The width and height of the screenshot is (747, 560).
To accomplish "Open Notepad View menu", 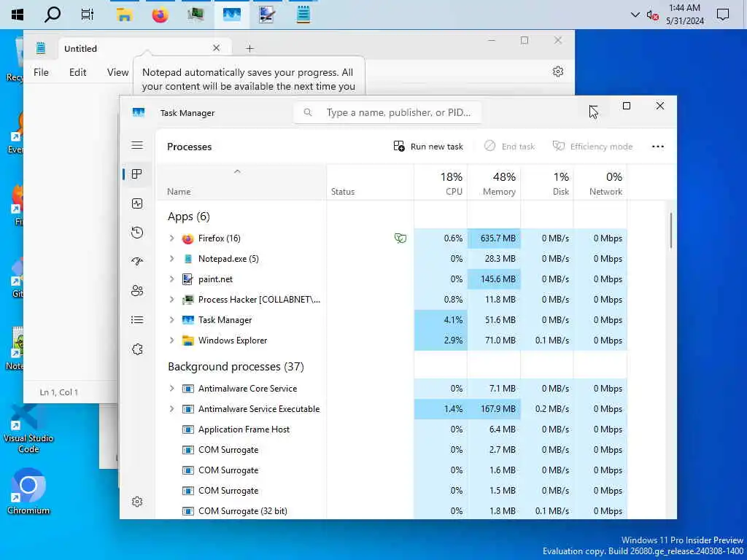I will (117, 72).
